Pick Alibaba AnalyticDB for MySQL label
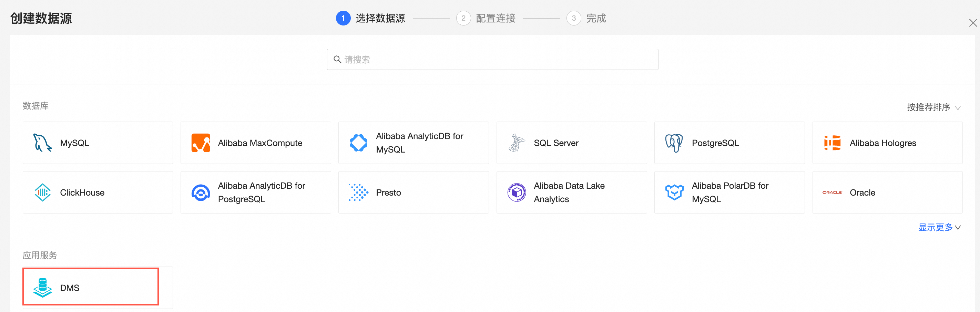This screenshot has height=312, width=980. tap(420, 143)
